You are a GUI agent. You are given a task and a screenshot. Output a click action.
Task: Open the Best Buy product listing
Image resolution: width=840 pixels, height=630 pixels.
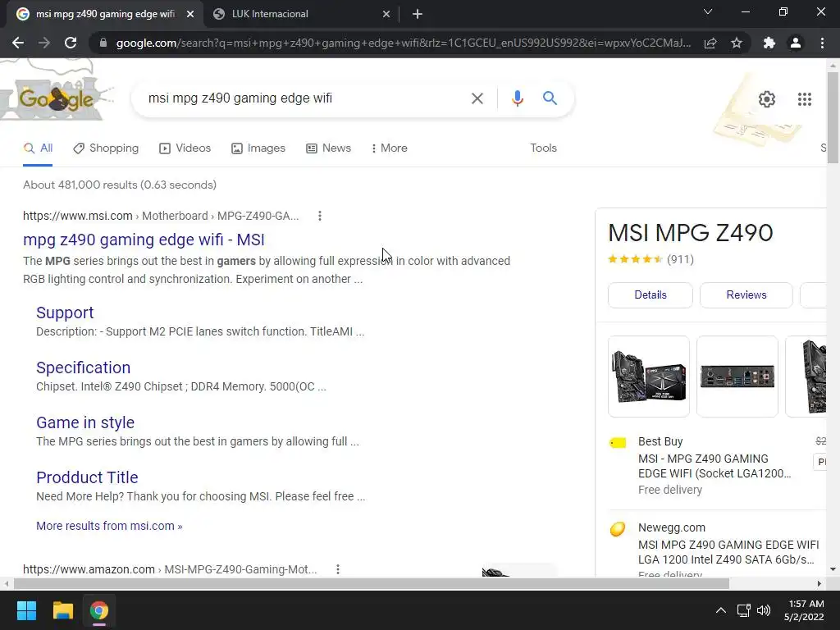pyautogui.click(x=714, y=466)
